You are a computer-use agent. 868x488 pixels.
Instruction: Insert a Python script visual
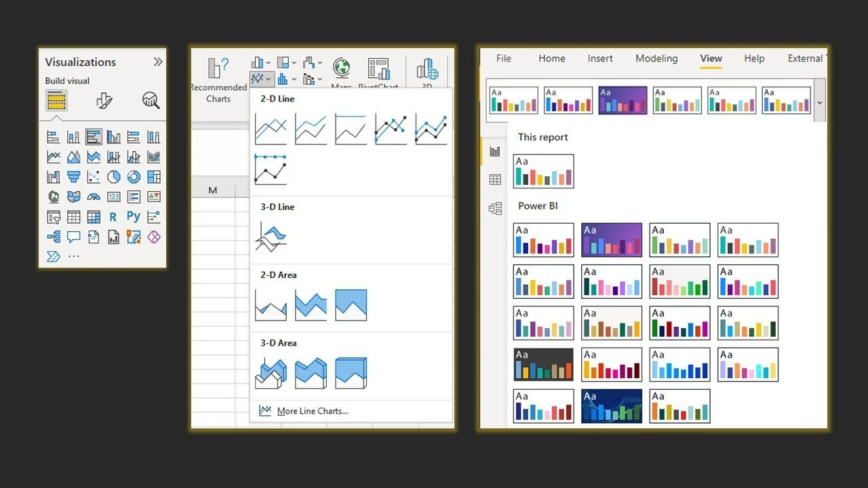click(x=134, y=216)
